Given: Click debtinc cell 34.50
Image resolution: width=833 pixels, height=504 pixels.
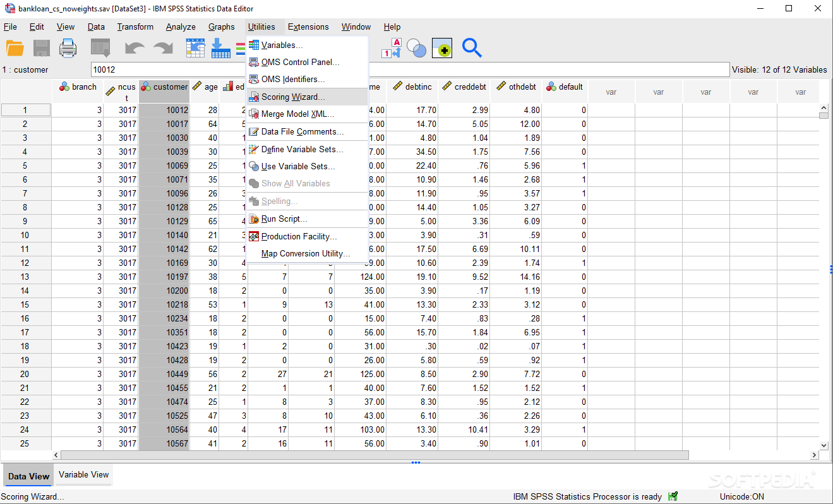Looking at the screenshot, I should pyautogui.click(x=412, y=152).
